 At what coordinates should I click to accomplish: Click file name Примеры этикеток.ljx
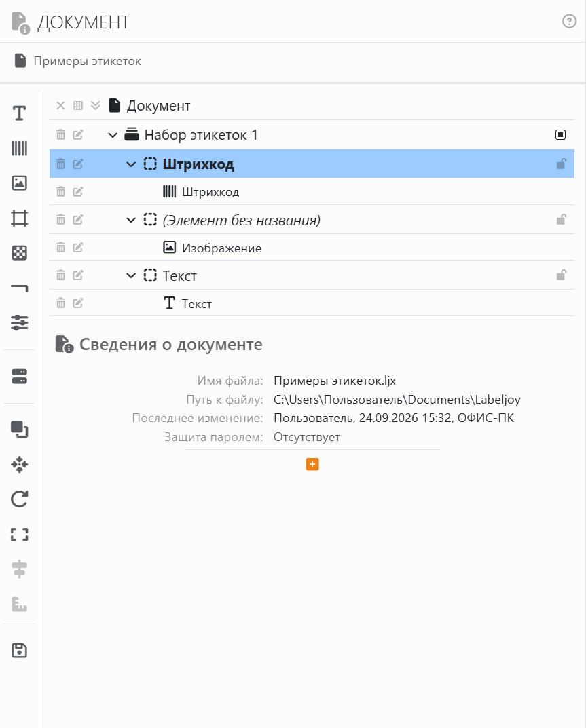[x=335, y=381]
